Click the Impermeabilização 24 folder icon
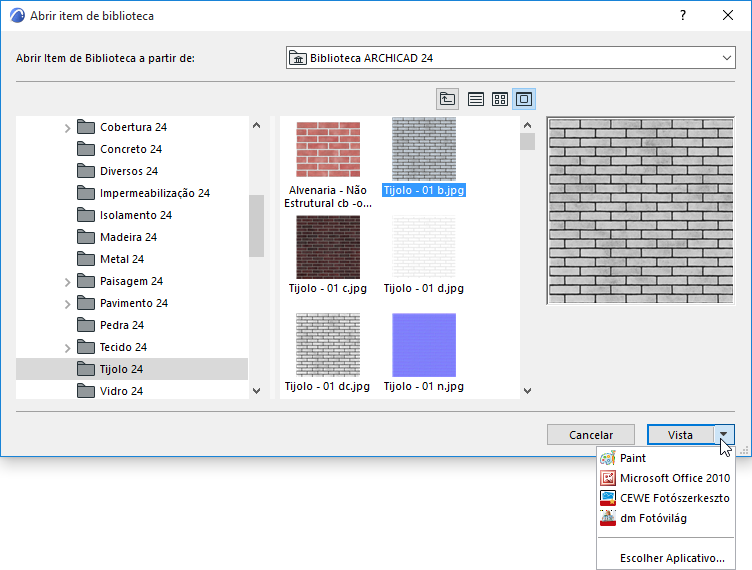The image size is (752, 570). point(86,193)
